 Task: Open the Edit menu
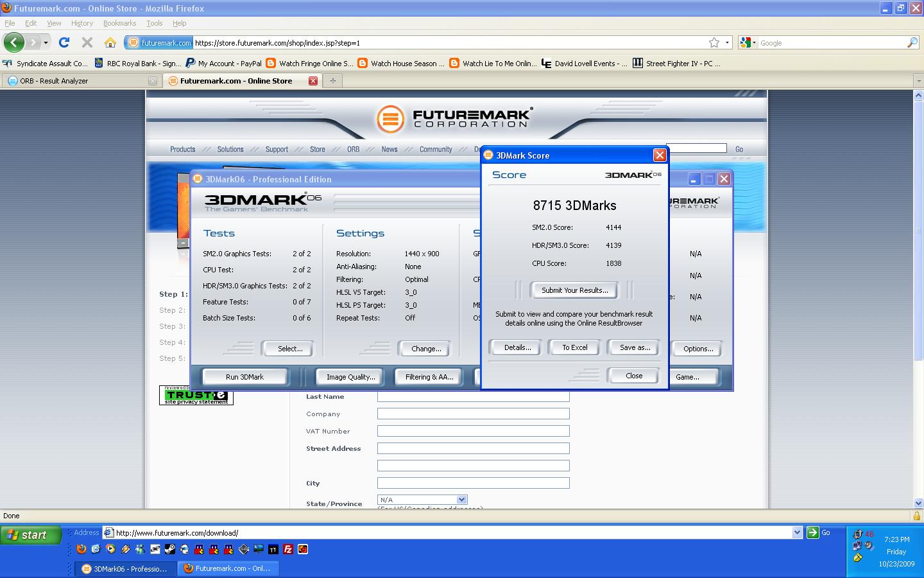[31, 23]
